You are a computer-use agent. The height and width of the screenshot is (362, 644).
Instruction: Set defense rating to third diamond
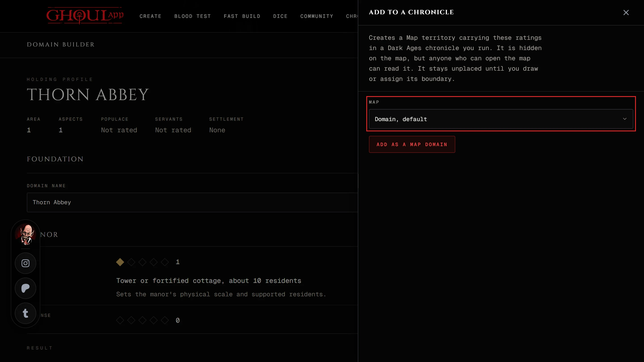142,320
